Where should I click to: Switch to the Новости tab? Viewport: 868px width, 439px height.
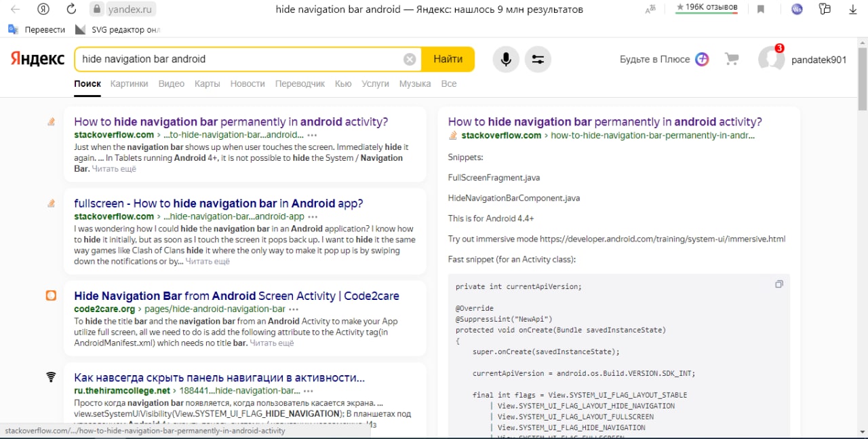(248, 83)
